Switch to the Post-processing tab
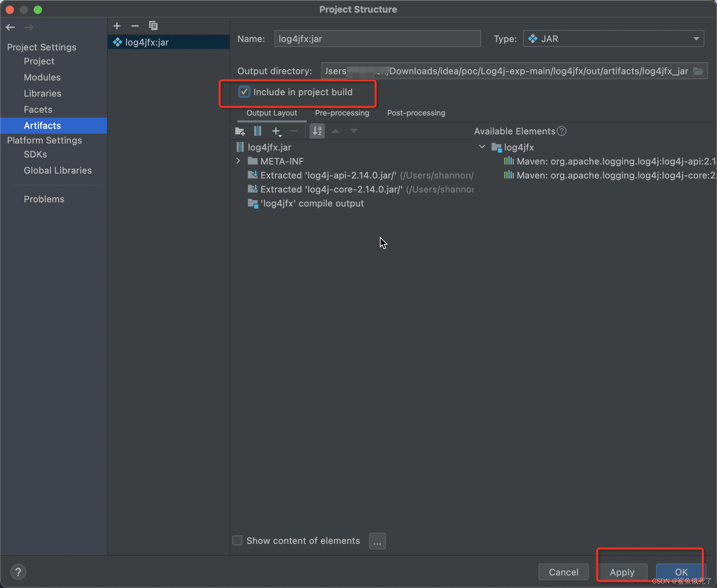Viewport: 717px width, 588px height. point(416,113)
